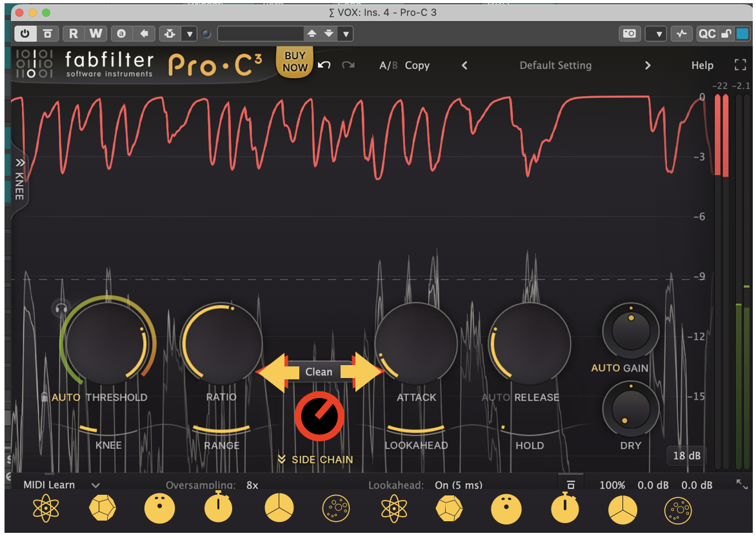Toggle the open padlock icon next to QC

[726, 34]
